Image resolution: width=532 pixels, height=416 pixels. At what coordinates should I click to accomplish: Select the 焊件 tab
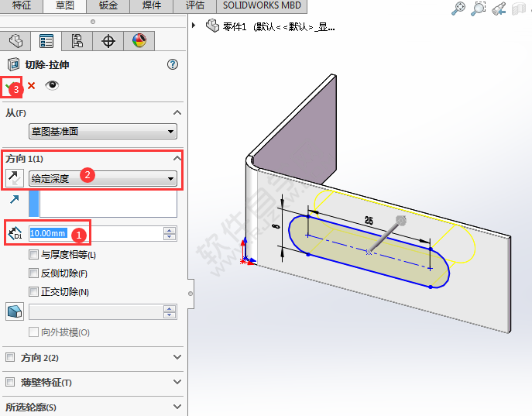tap(152, 5)
